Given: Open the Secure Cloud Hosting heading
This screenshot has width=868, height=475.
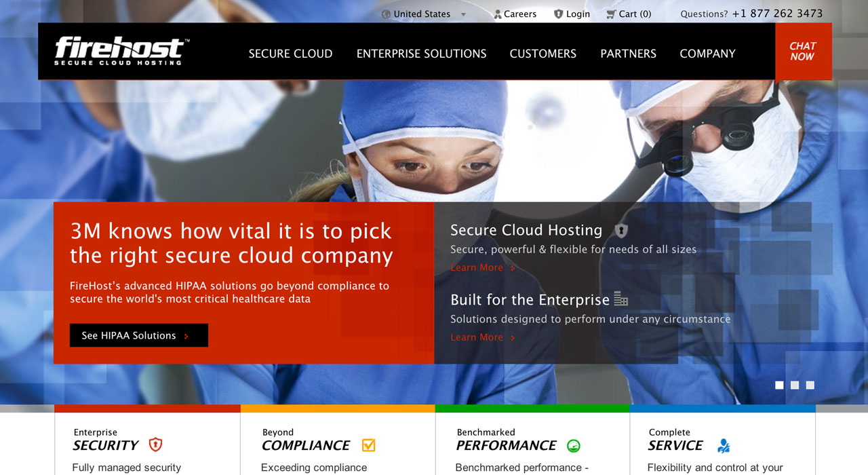Looking at the screenshot, I should tap(526, 230).
